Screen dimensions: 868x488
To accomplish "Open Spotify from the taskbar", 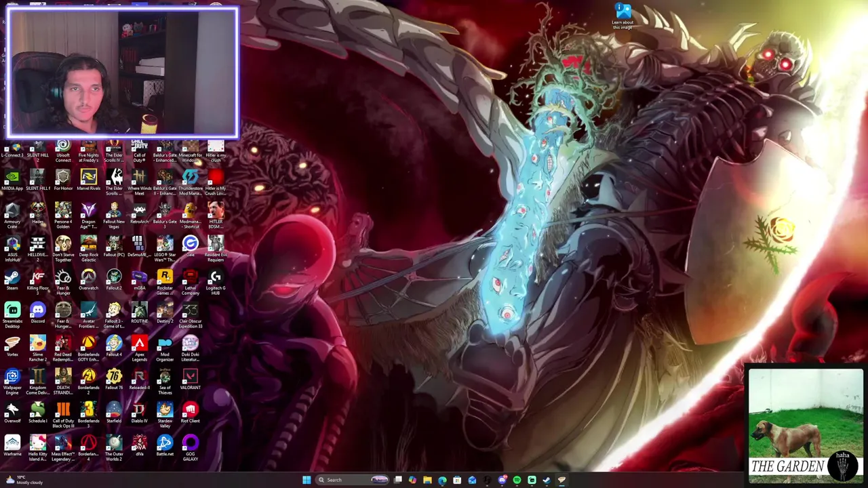I will (x=517, y=480).
